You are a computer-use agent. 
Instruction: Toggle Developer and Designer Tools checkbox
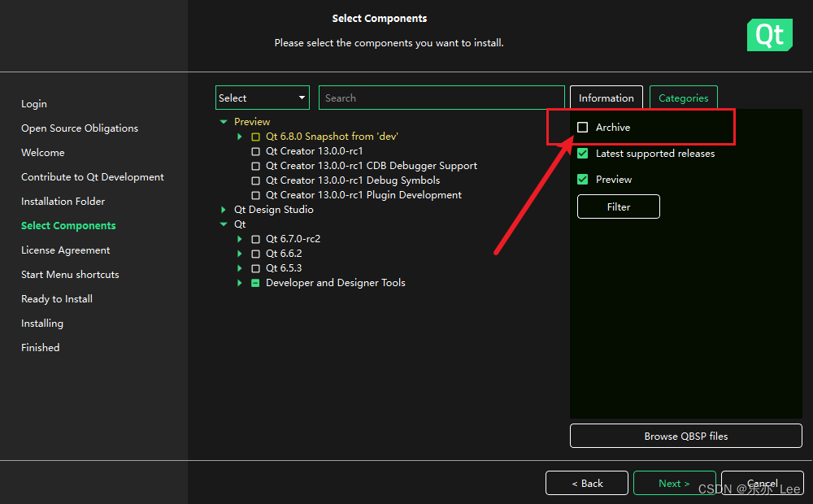pos(255,283)
